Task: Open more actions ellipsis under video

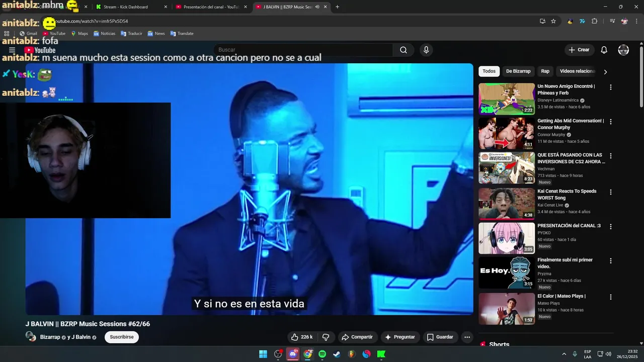Action: click(x=467, y=337)
